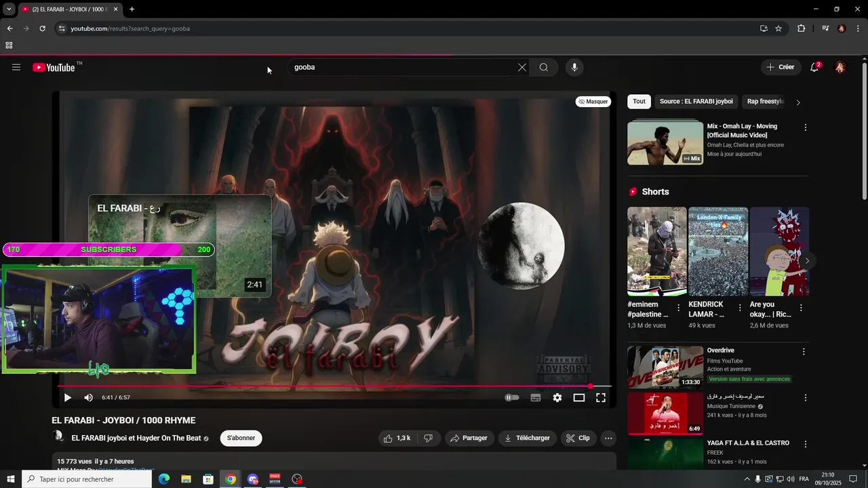Open options for Musique Tunisienne video
This screenshot has height=488, width=868.
pyautogui.click(x=806, y=398)
